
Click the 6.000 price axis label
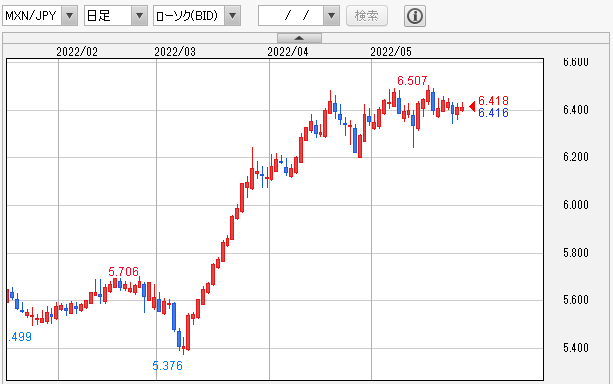pyautogui.click(x=576, y=205)
